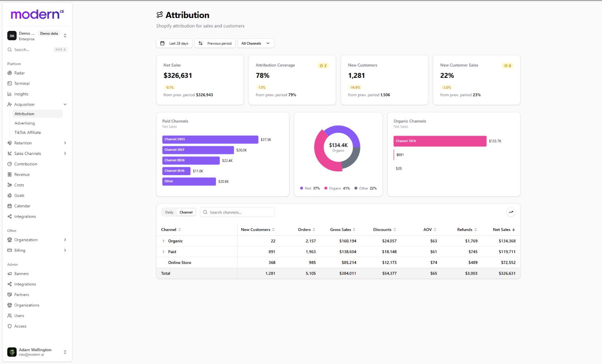Click the purple Channel 58CF bar
602x364 pixels.
tap(198, 150)
